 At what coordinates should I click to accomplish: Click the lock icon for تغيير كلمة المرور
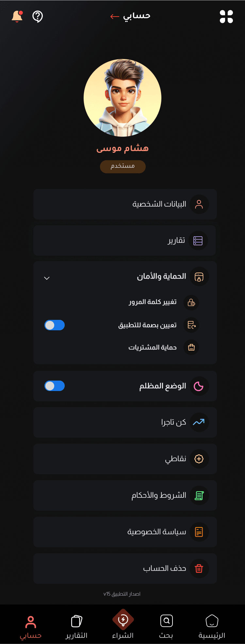click(191, 303)
